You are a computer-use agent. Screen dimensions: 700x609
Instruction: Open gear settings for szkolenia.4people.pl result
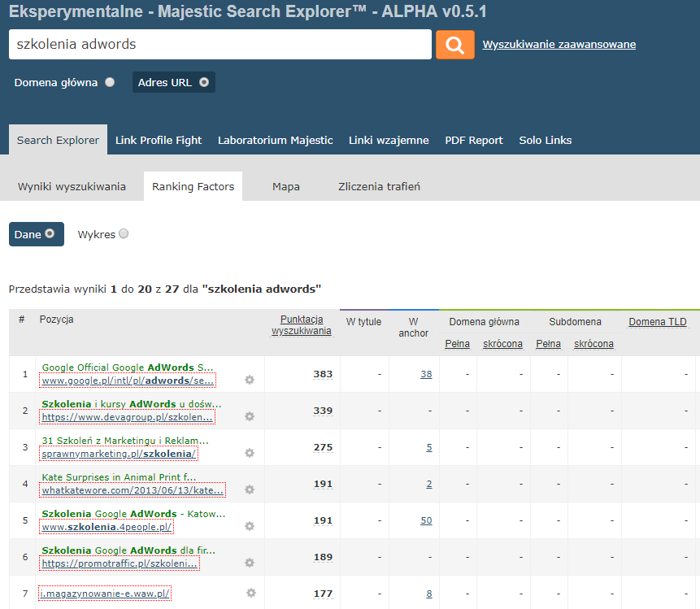[250, 526]
